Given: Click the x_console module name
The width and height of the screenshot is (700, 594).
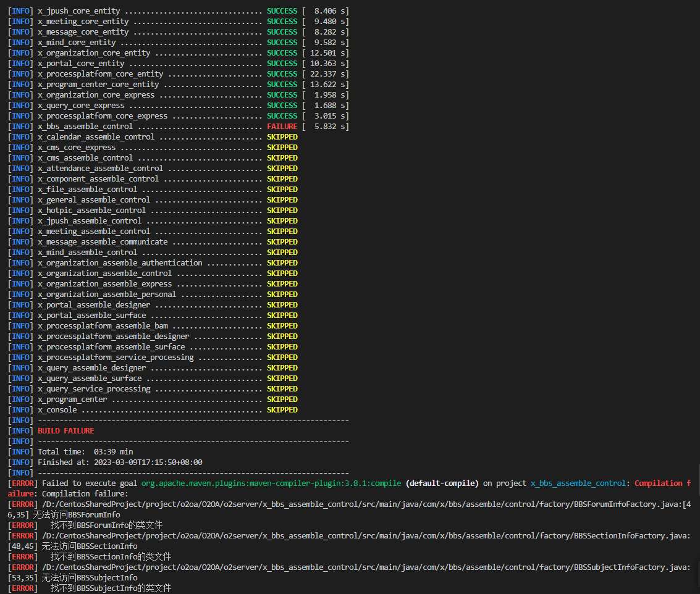Looking at the screenshot, I should (x=57, y=410).
